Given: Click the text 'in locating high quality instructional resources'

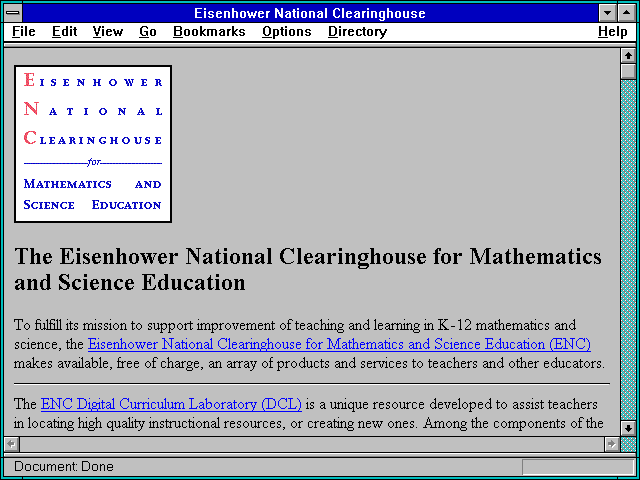Looking at the screenshot, I should (x=148, y=423).
